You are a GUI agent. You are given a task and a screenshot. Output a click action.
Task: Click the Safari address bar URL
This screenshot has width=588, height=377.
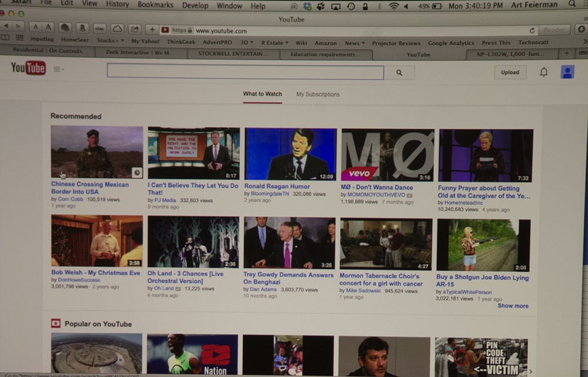pyautogui.click(x=221, y=31)
